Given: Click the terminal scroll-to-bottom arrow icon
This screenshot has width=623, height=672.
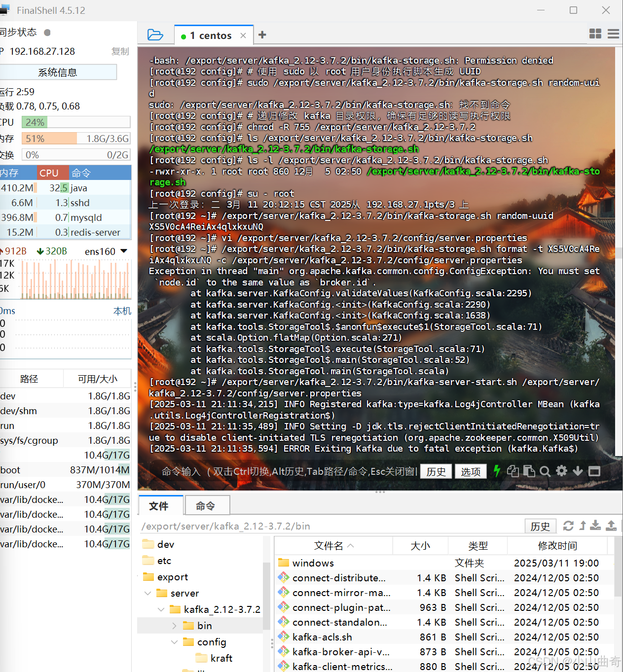Looking at the screenshot, I should pos(578,471).
